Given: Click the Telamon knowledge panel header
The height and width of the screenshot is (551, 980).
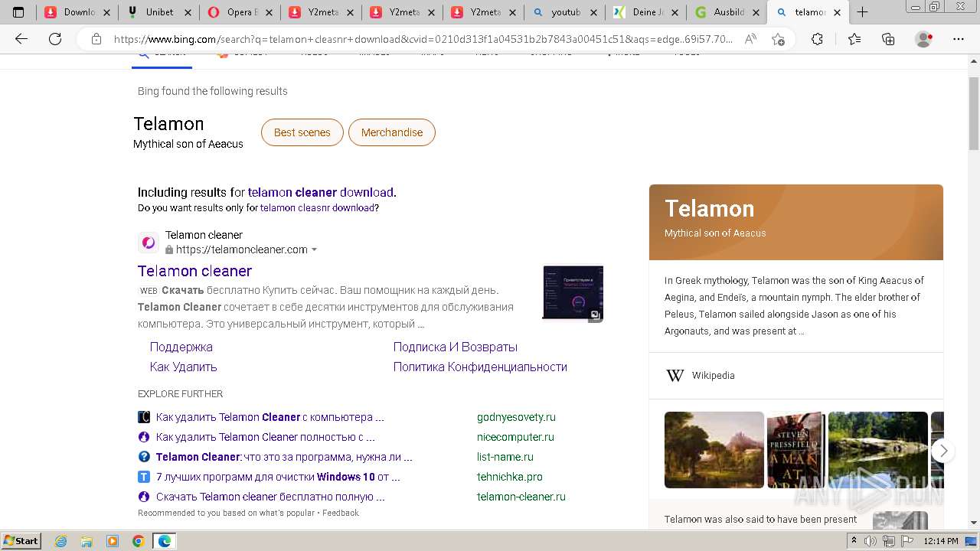Looking at the screenshot, I should 796,222.
